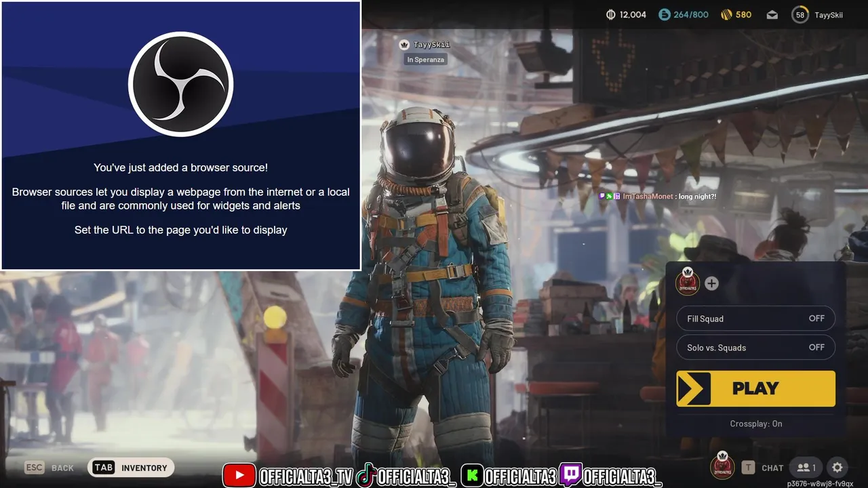868x488 pixels.
Task: Click the T key chat shortcut icon
Action: click(748, 467)
